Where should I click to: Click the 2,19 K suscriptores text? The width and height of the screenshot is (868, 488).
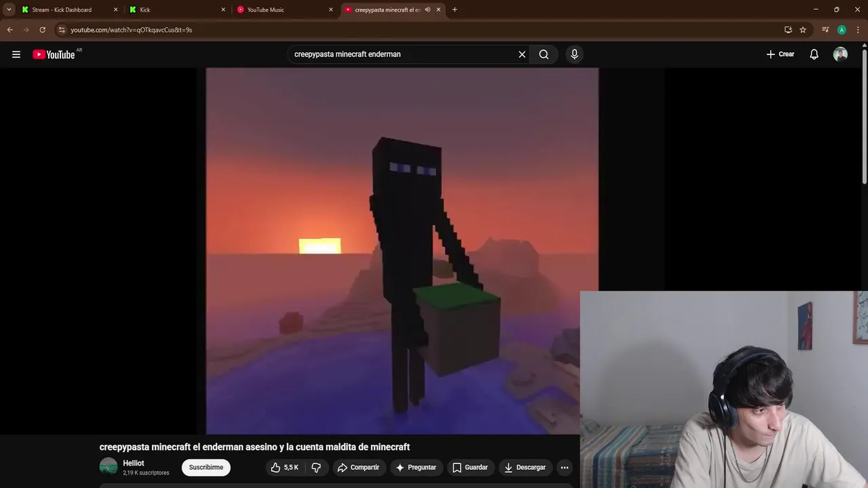click(x=146, y=473)
